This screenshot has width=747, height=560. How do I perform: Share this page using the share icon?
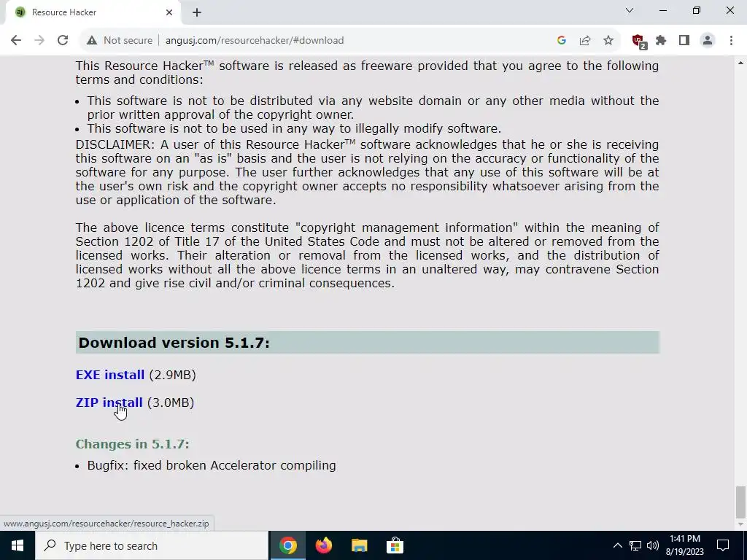coord(585,41)
